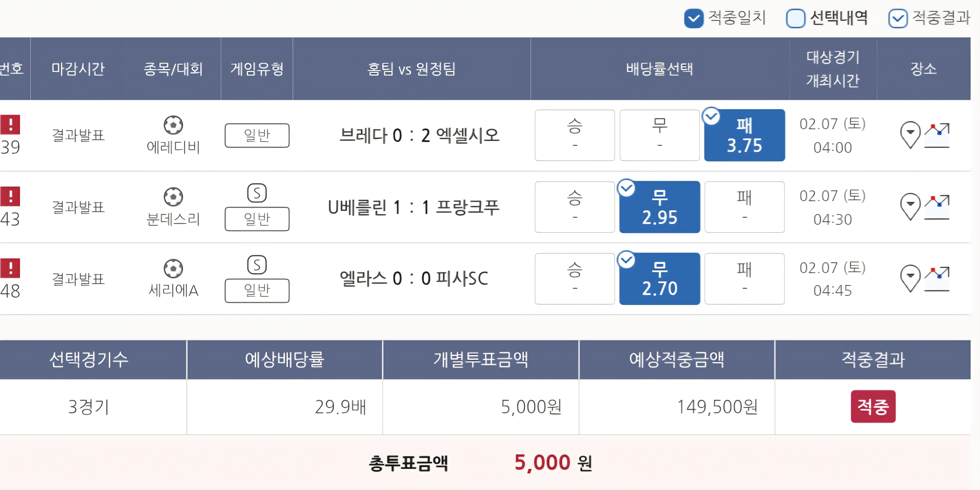Click the 일반 game type for 에레디비 match

click(x=257, y=135)
